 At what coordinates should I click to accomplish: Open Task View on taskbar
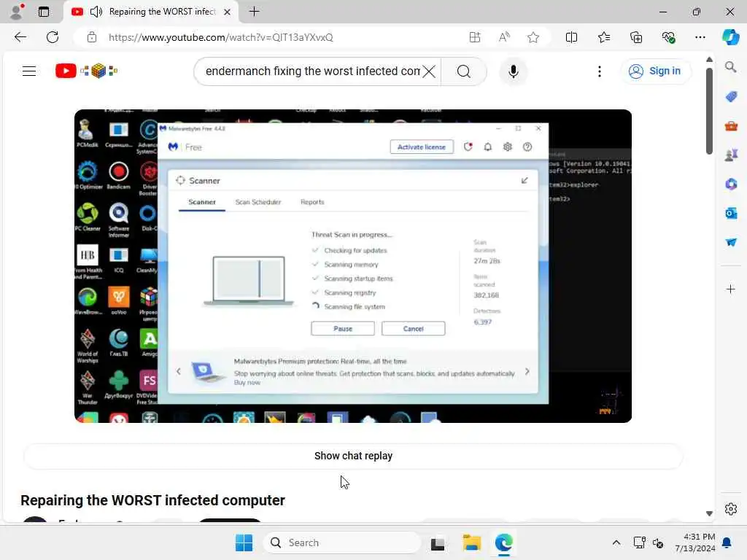[x=438, y=542]
